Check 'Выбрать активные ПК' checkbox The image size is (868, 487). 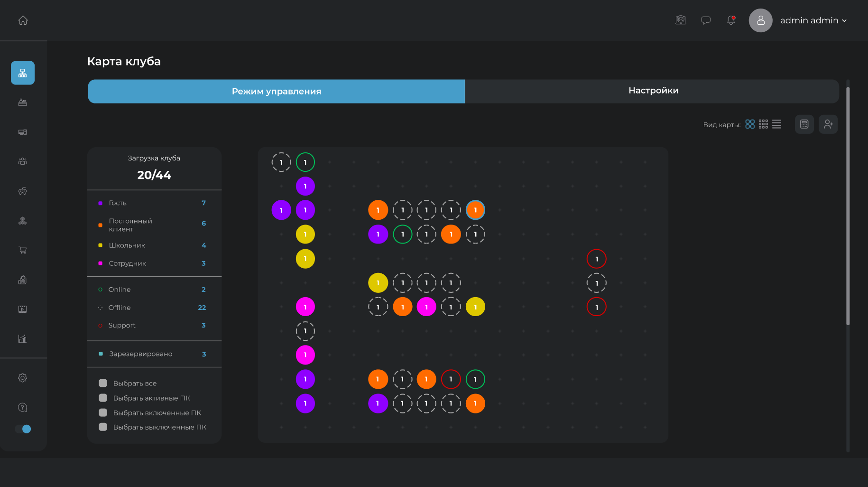point(103,398)
